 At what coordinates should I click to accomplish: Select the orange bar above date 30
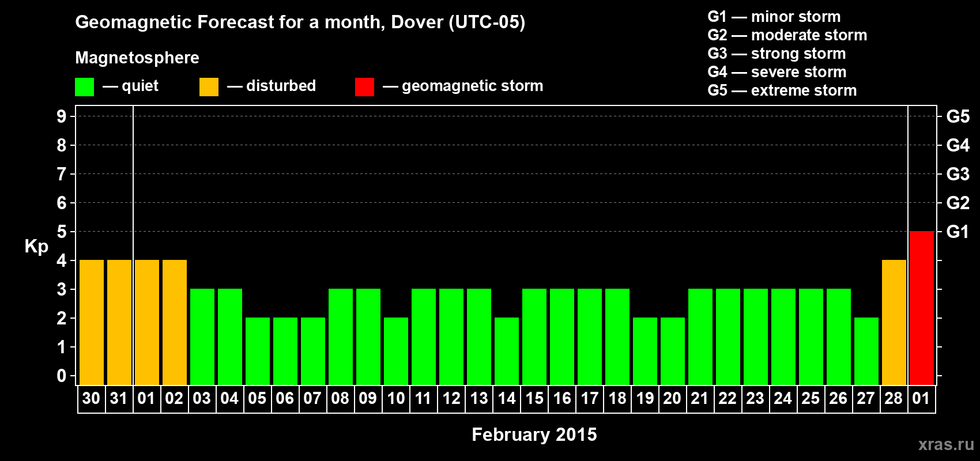92,322
